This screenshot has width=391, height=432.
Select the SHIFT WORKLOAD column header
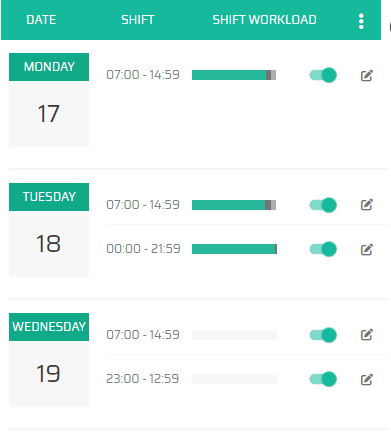(x=264, y=20)
